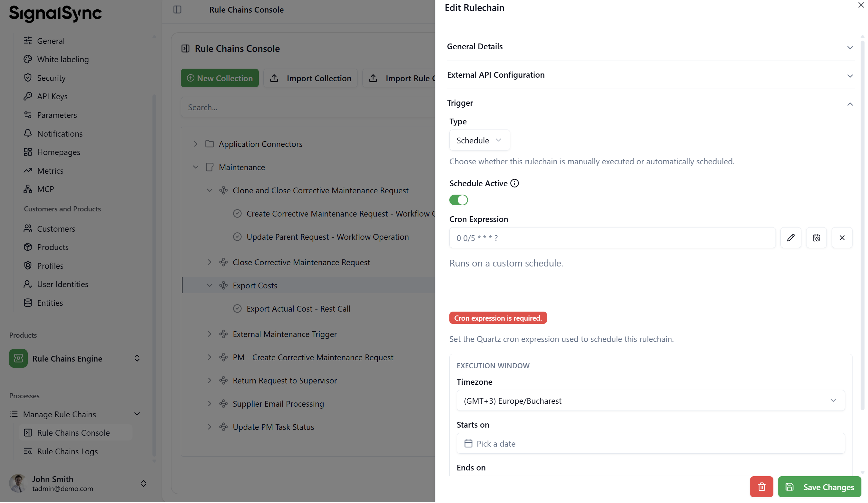The image size is (868, 503).
Task: Disable the Schedule Active switch
Action: (x=458, y=200)
